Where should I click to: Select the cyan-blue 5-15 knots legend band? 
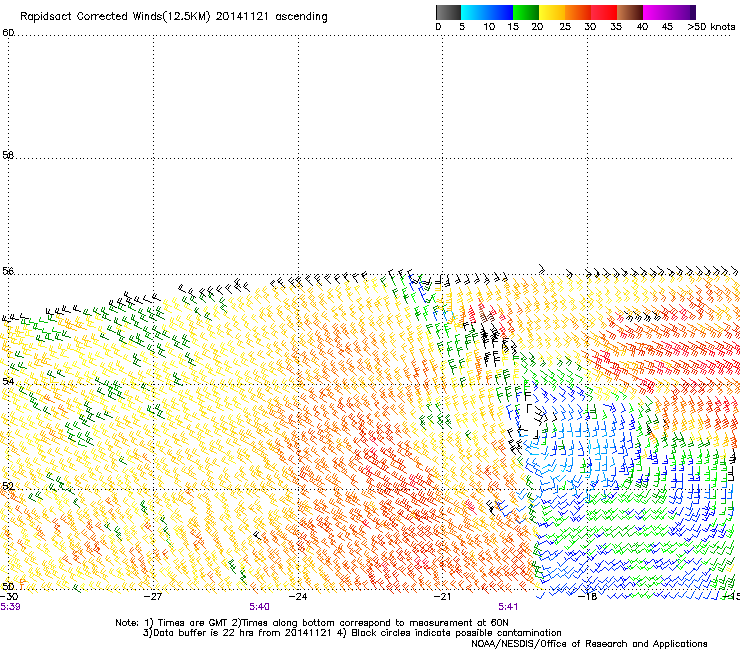click(x=487, y=12)
